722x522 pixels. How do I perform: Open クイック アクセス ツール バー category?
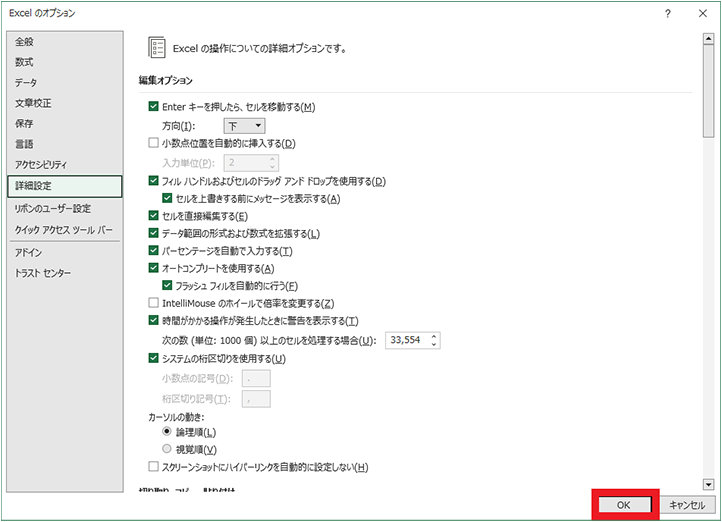pos(64,230)
